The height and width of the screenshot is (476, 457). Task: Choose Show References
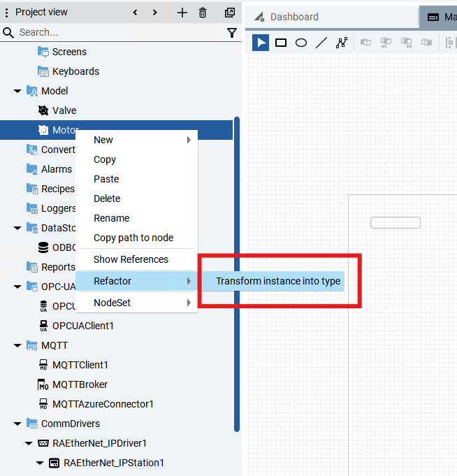point(136,259)
